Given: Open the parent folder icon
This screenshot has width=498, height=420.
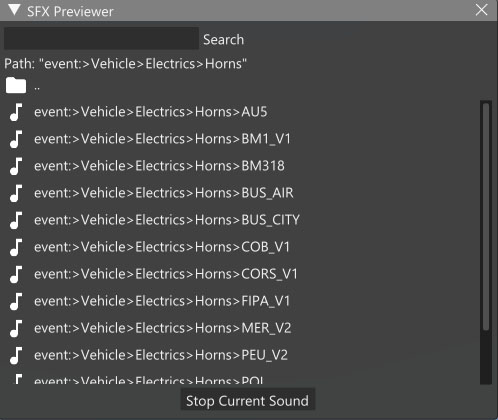Looking at the screenshot, I should pos(16,85).
